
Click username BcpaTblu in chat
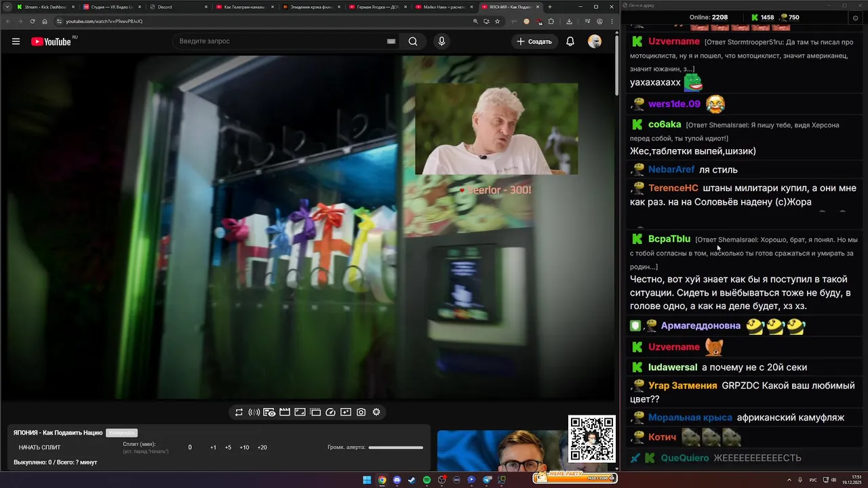(x=669, y=239)
